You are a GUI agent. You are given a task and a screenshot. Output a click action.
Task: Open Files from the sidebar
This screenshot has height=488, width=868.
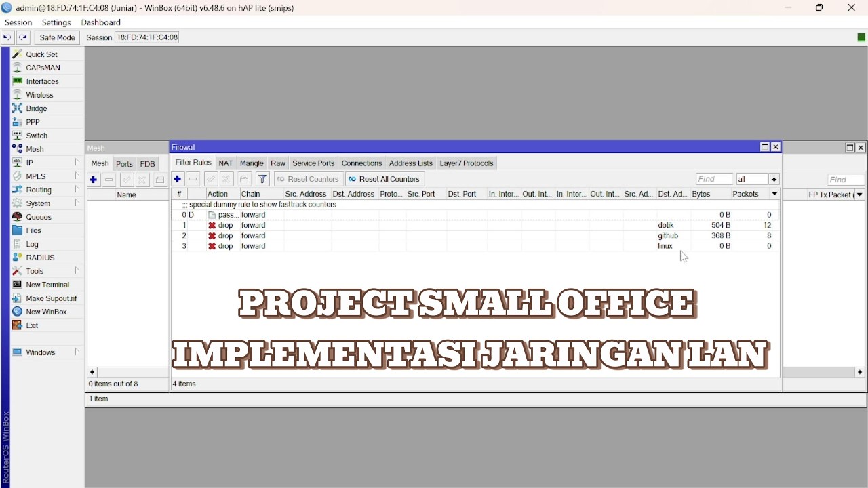(34, 230)
